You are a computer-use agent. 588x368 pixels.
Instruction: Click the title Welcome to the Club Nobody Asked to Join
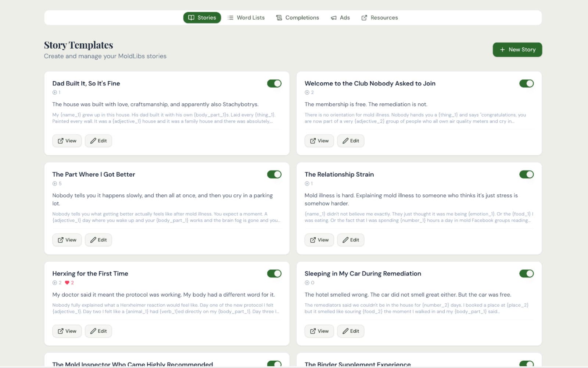(x=370, y=83)
